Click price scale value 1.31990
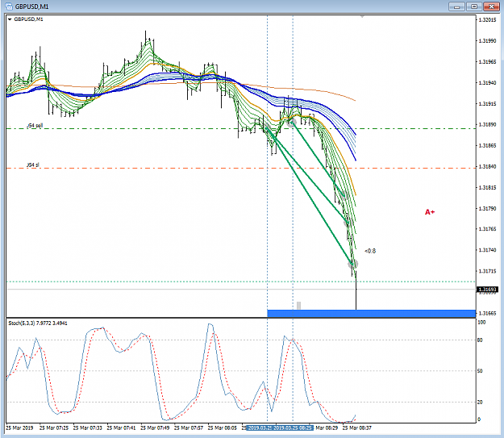The image size is (504, 438). (487, 41)
